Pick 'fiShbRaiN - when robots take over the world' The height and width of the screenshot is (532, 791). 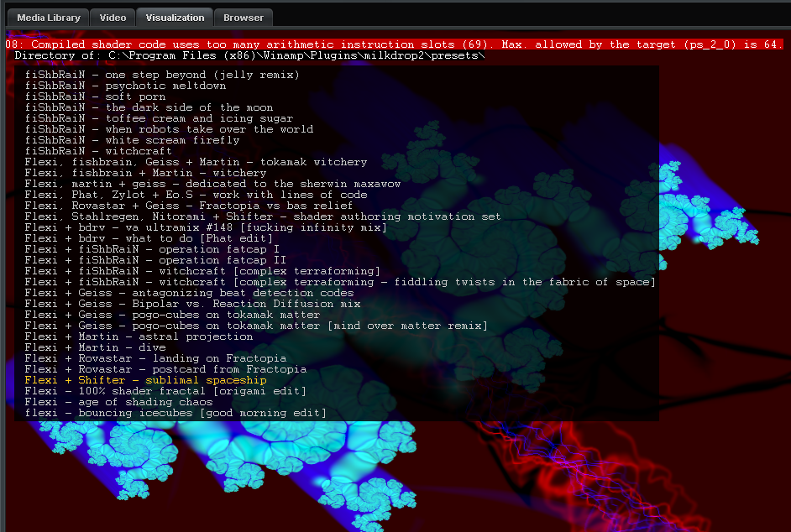pos(169,129)
